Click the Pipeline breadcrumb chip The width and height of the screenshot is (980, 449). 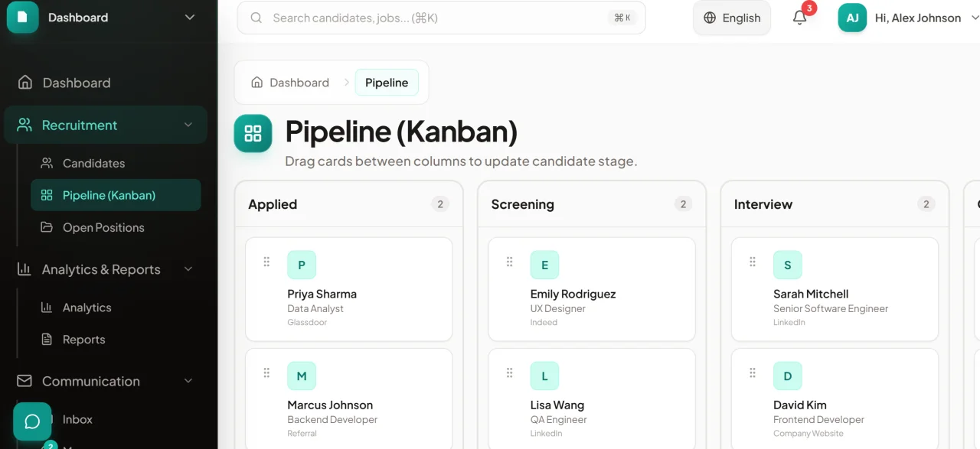(387, 83)
